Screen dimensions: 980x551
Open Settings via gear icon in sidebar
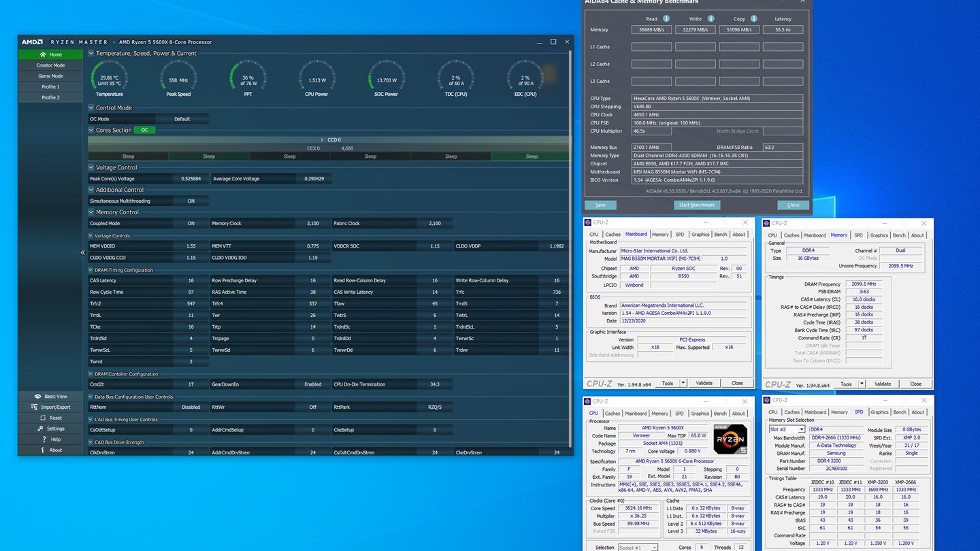(x=40, y=429)
